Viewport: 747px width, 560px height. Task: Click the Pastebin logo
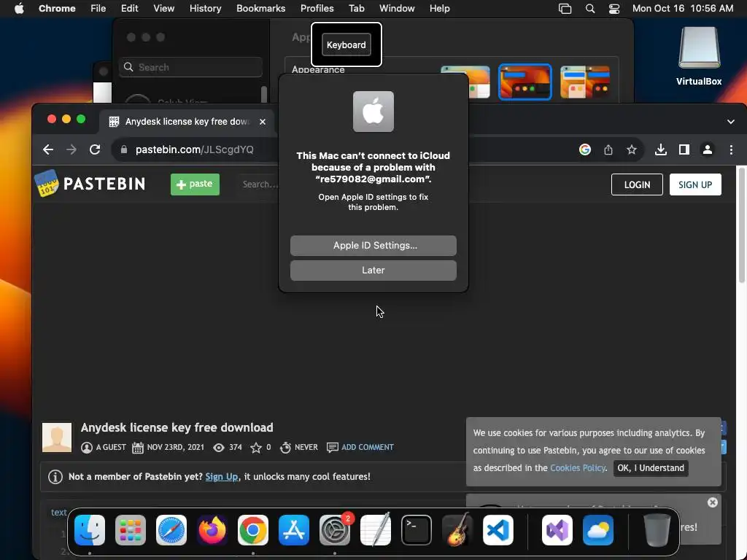pos(90,184)
